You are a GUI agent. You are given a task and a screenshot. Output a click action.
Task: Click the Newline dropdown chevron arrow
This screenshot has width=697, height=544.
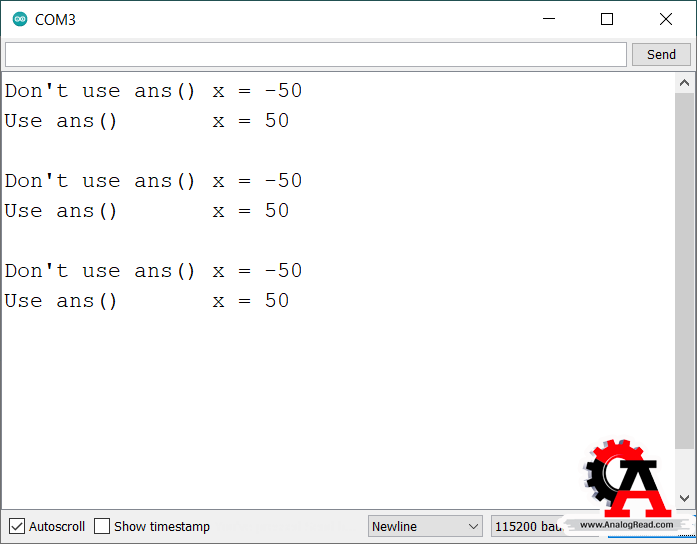(x=473, y=526)
